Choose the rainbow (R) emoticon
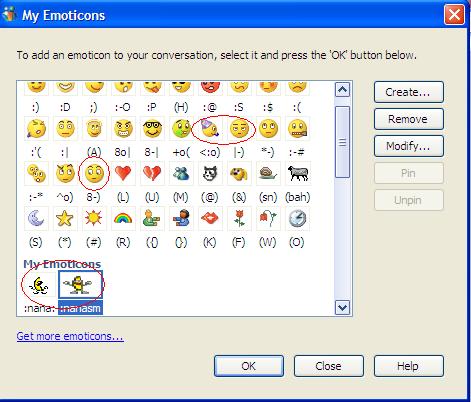This screenshot has height=402, width=471. (123, 219)
